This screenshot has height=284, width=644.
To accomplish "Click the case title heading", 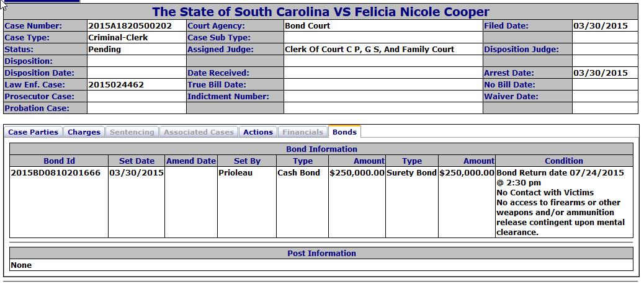I will (x=321, y=12).
